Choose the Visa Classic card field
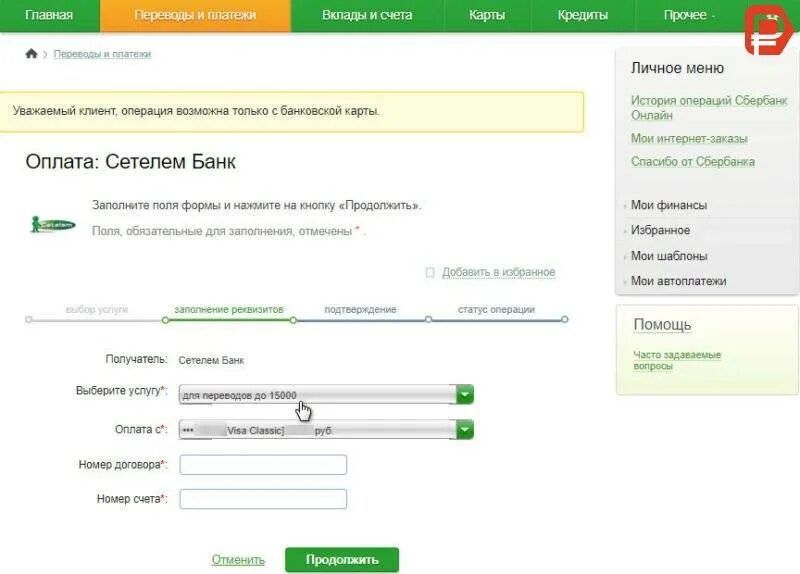The image size is (800, 574). (x=326, y=430)
